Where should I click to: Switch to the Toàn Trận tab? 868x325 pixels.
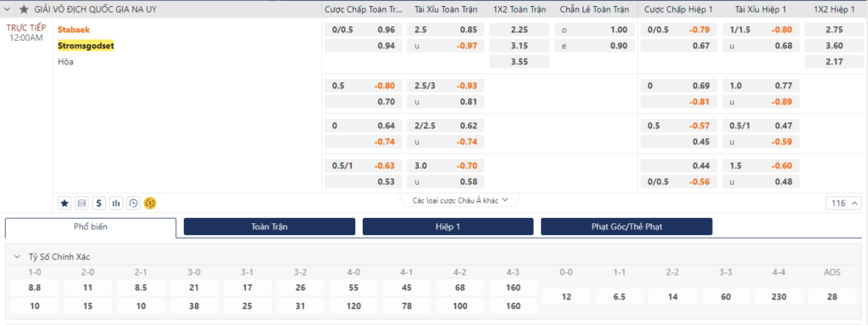click(269, 227)
